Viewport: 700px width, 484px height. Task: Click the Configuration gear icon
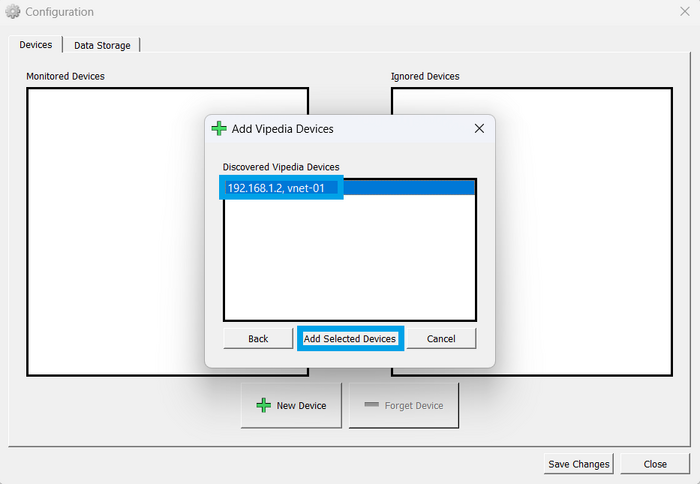click(x=12, y=12)
